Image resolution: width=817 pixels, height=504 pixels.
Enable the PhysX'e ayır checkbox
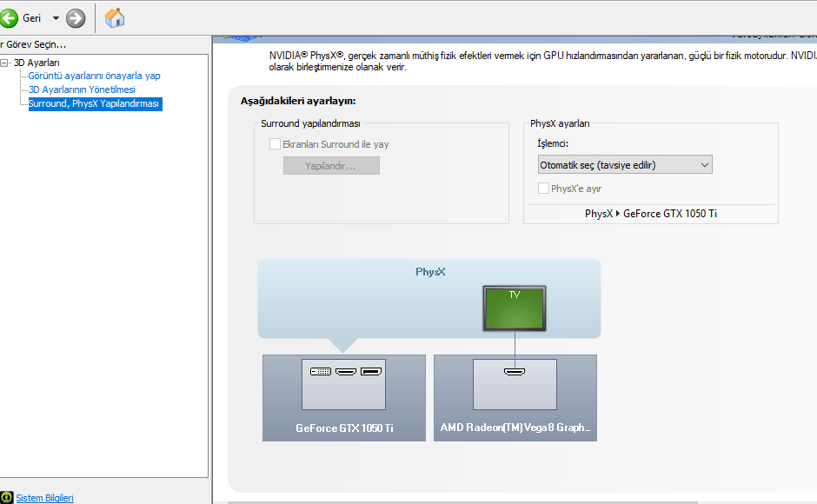543,189
